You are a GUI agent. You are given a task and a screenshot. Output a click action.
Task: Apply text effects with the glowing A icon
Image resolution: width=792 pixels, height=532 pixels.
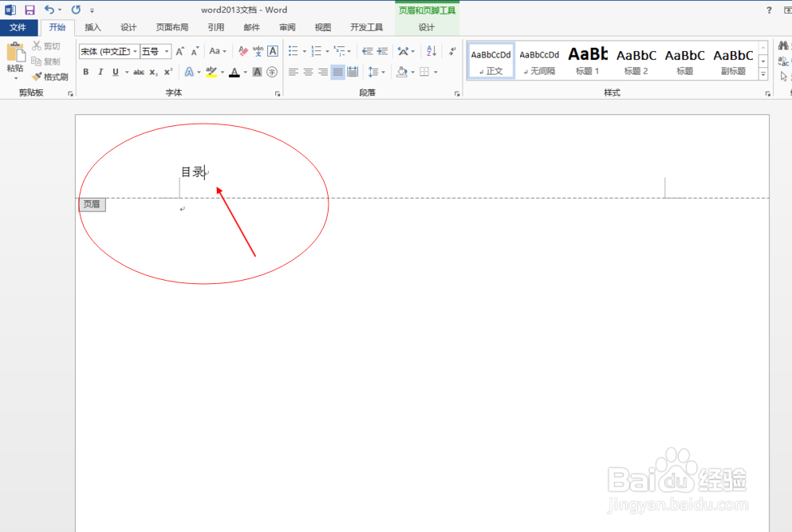pos(189,73)
